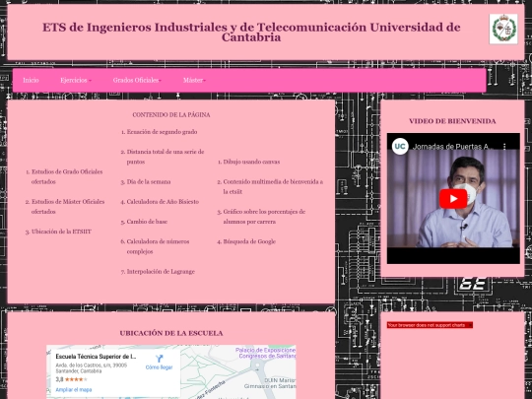The image size is (532, 399).
Task: Open Ecuación de segundo grado link
Action: 162,132
